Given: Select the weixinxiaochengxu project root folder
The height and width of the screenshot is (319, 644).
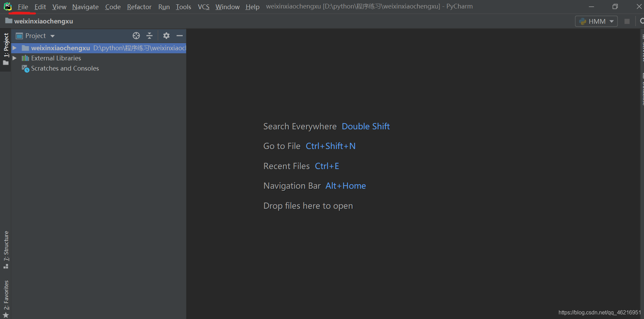Looking at the screenshot, I should [99, 48].
